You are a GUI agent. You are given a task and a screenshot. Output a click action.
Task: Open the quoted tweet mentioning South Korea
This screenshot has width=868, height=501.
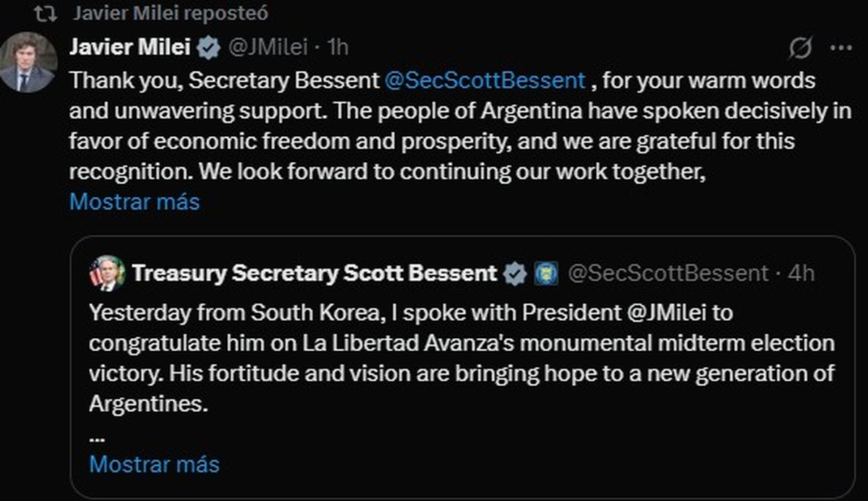pyautogui.click(x=461, y=358)
